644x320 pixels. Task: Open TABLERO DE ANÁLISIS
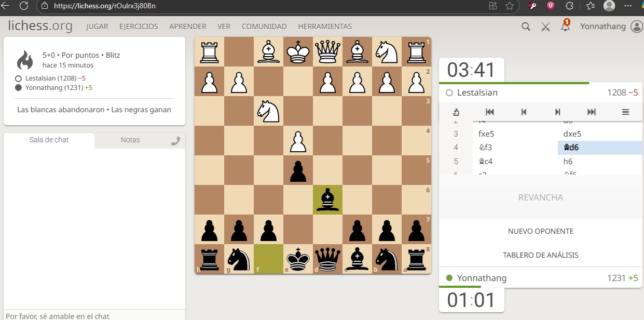click(540, 255)
